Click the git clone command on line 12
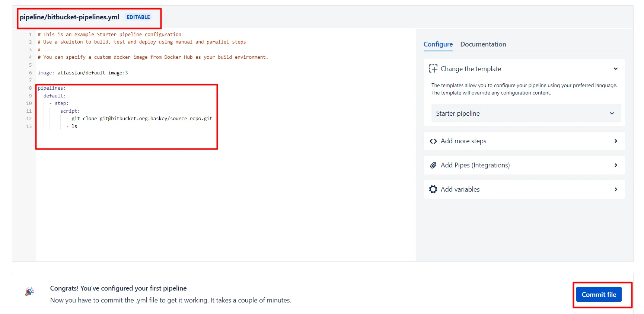This screenshot has height=314, width=644. 142,119
